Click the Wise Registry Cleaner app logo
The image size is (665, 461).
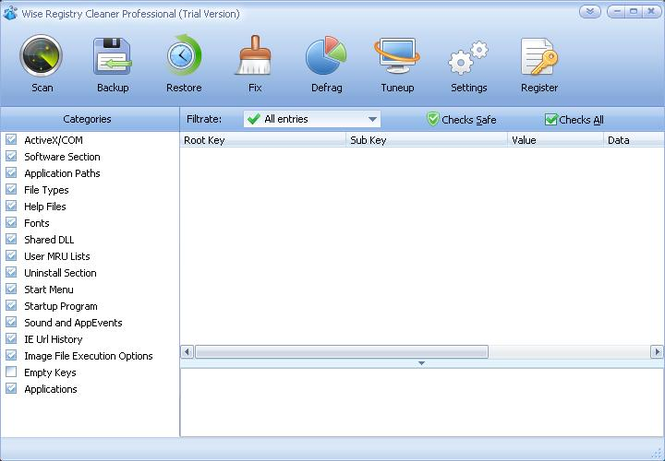coord(10,13)
